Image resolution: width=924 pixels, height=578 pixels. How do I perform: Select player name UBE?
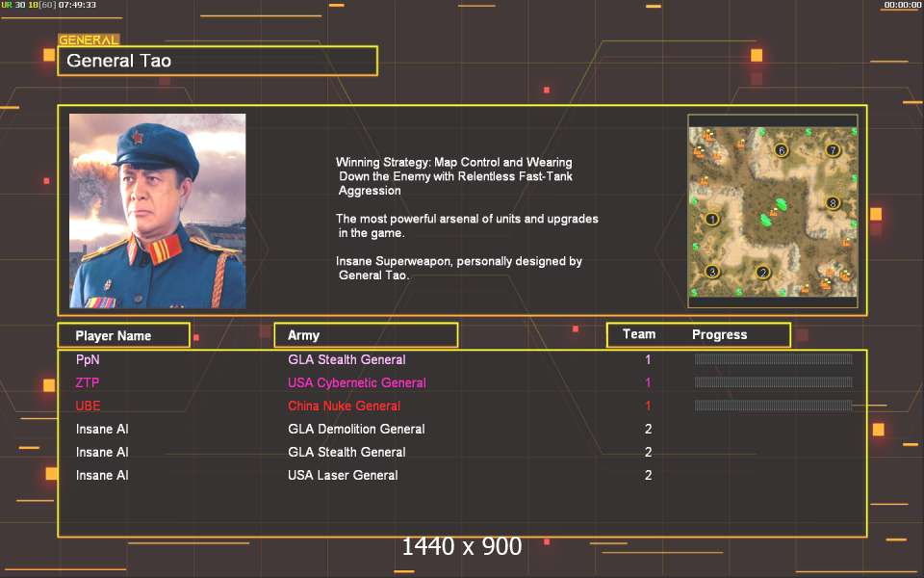tap(88, 406)
